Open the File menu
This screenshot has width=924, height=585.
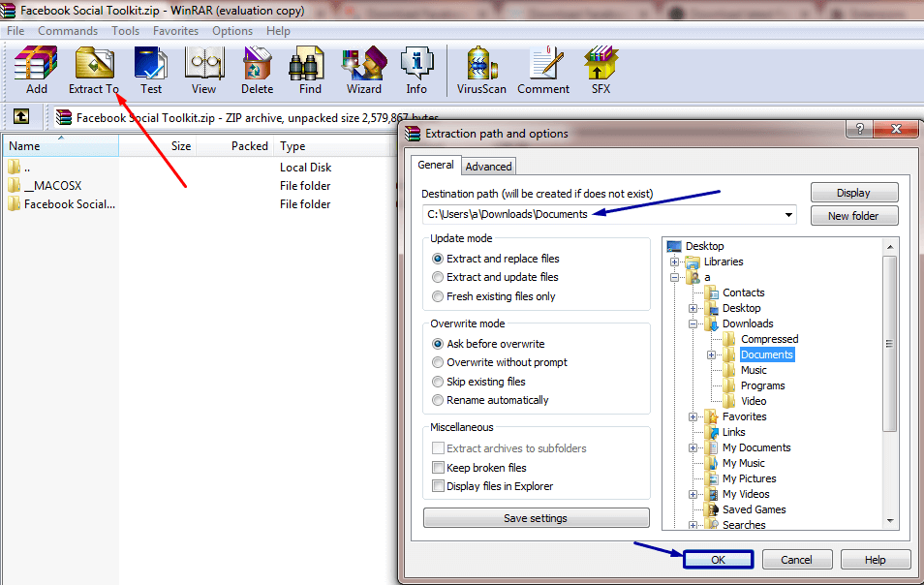point(15,31)
